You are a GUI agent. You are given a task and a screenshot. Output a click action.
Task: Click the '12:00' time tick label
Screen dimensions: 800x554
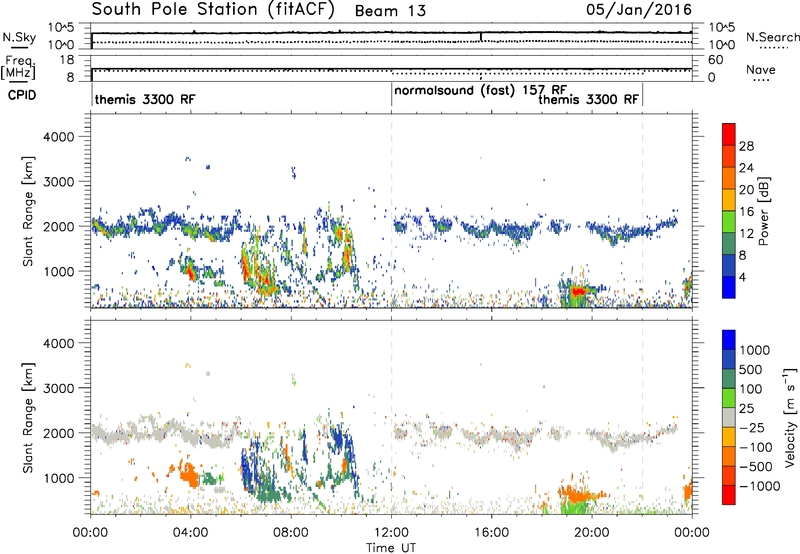tap(391, 533)
